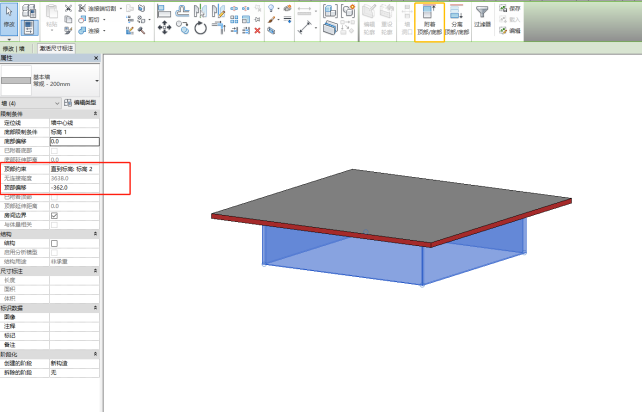Toggle the Room Bounding checkbox
Screen dimensions: 642x412
coord(54,215)
